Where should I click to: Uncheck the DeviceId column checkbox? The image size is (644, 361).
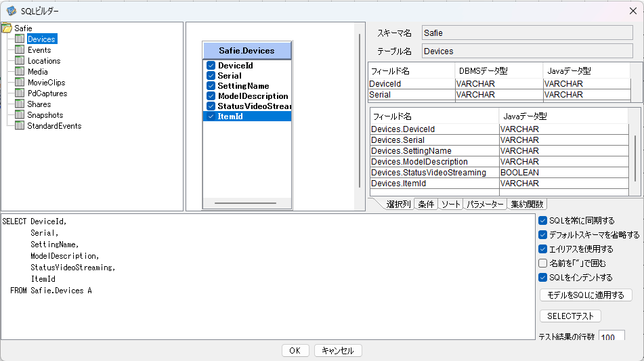tap(211, 65)
